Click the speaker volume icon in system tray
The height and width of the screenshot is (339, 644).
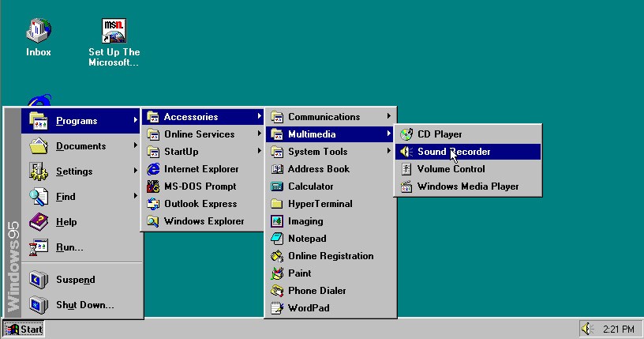click(587, 329)
